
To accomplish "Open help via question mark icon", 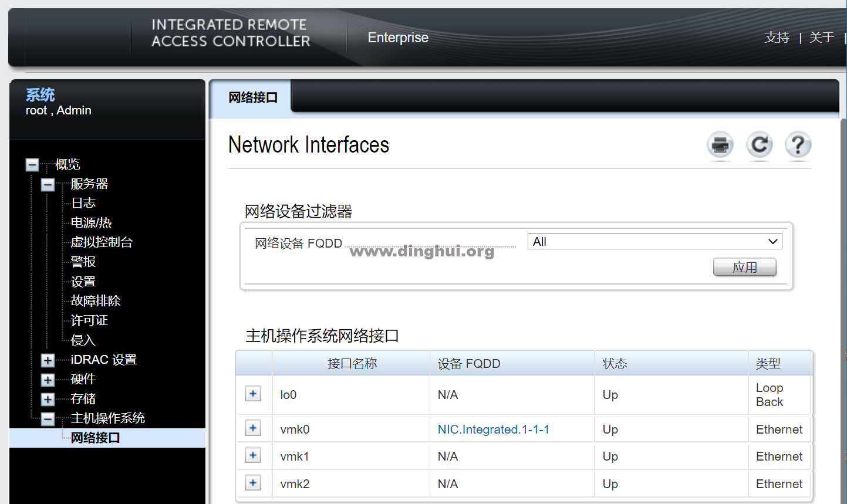I will (x=798, y=144).
